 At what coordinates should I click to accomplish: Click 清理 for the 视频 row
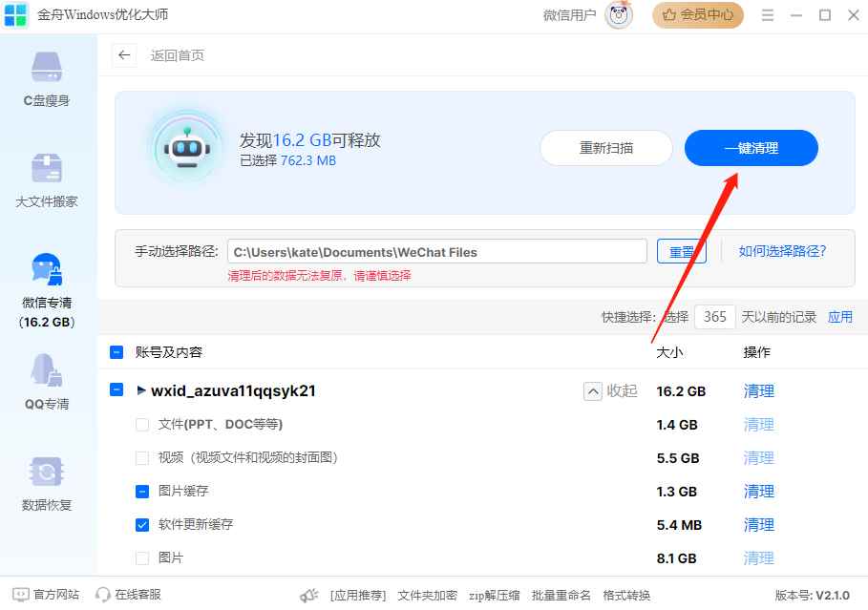(x=758, y=458)
